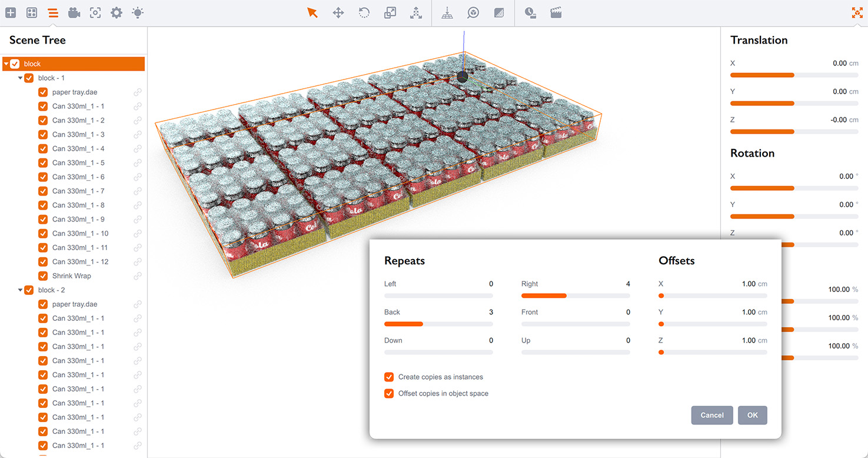
Task: Click the Left repeats slider track
Action: point(438,296)
